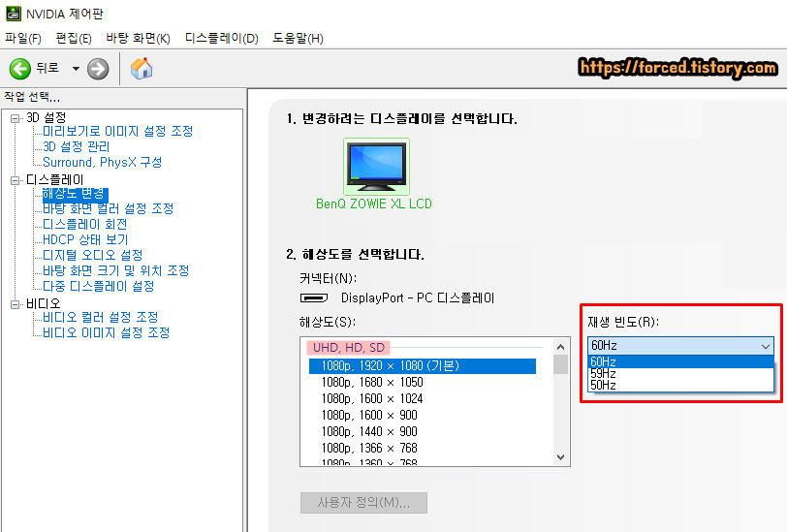Click the resolution list scroll-down arrow
Viewport: 787px width, 532px height.
click(560, 457)
